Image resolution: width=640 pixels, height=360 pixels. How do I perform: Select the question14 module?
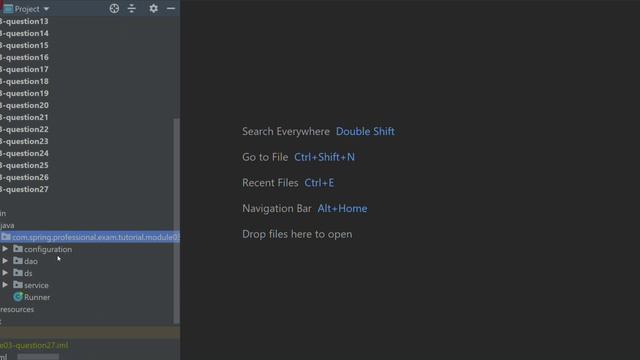[24, 33]
